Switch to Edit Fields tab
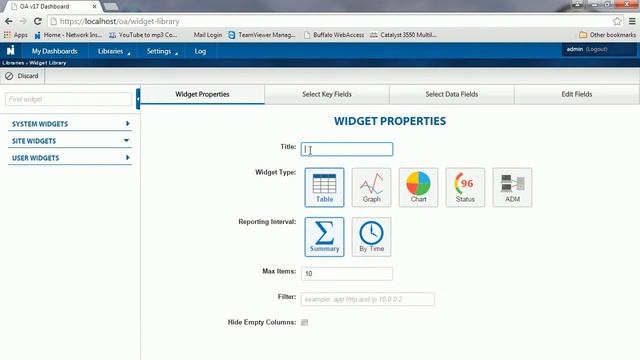640x360 pixels. click(x=577, y=94)
